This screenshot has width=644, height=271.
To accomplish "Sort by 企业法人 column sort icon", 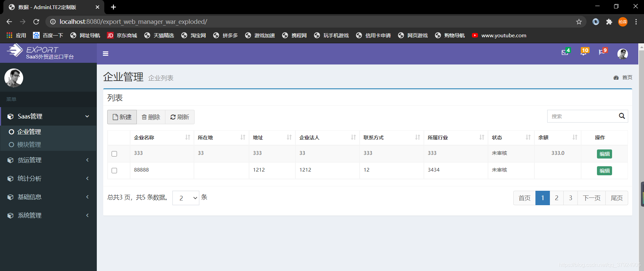I will [x=353, y=137].
